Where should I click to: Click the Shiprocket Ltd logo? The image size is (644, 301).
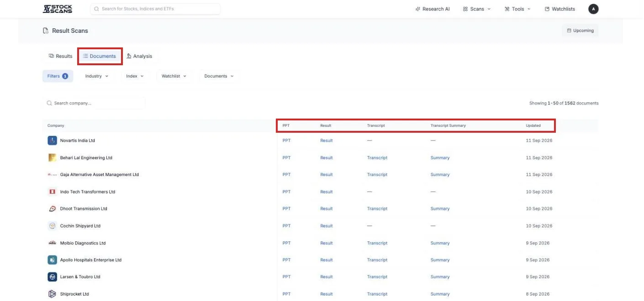[x=52, y=294]
